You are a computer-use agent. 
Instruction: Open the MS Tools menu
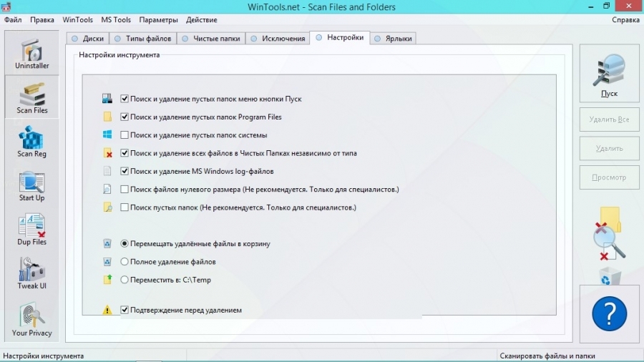(x=116, y=20)
